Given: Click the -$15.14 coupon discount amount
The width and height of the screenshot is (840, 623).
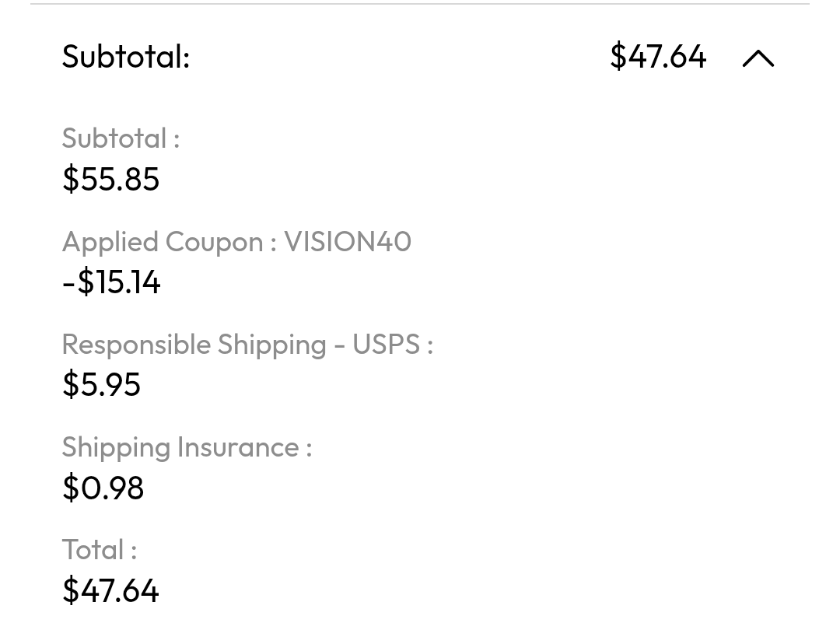Looking at the screenshot, I should click(x=111, y=282).
